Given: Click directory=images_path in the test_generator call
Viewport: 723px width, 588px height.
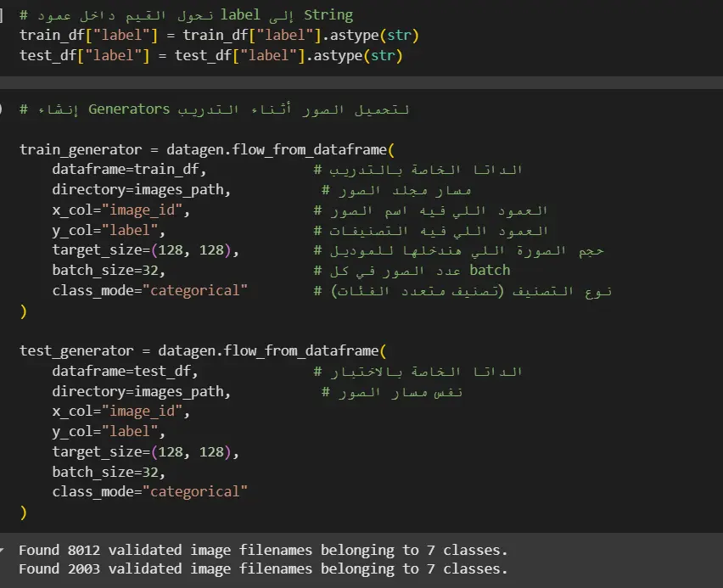Looking at the screenshot, I should (x=141, y=391).
